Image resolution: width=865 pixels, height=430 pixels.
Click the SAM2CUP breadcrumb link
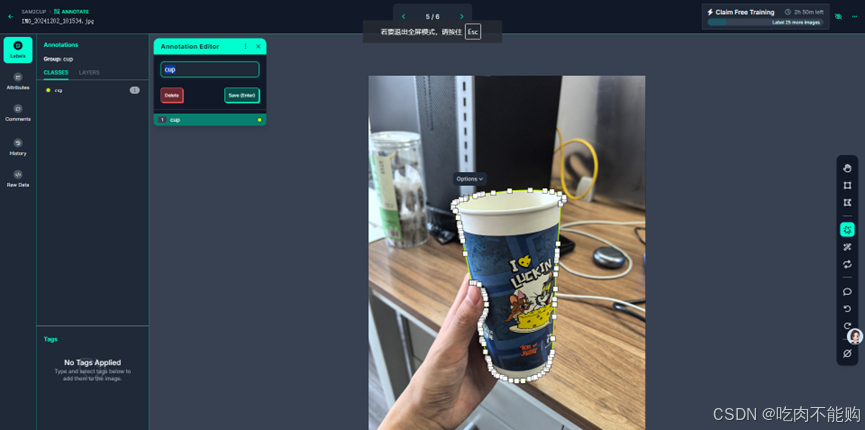coord(34,12)
